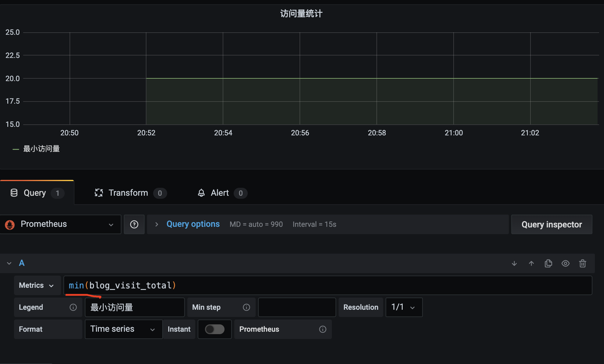Image resolution: width=604 pixels, height=364 pixels.
Task: Open the Resolution 1/1 dropdown
Action: point(404,307)
